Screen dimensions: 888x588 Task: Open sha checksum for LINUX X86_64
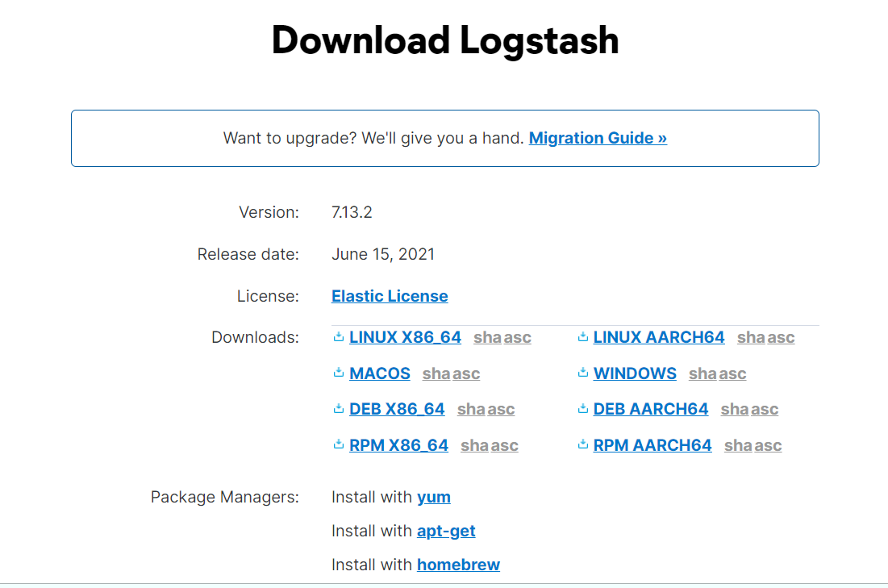pyautogui.click(x=488, y=338)
